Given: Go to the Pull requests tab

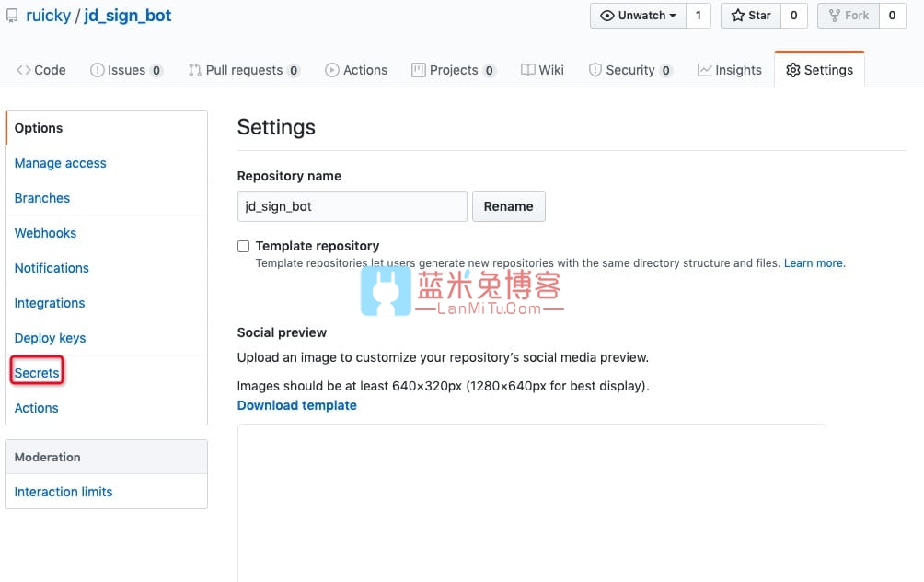Looking at the screenshot, I should [x=244, y=70].
